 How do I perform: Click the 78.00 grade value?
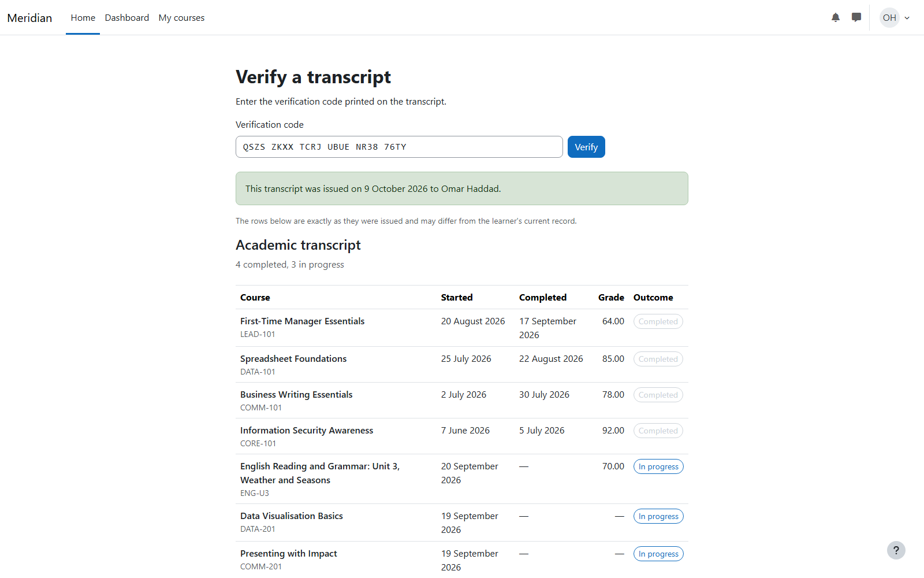(613, 395)
